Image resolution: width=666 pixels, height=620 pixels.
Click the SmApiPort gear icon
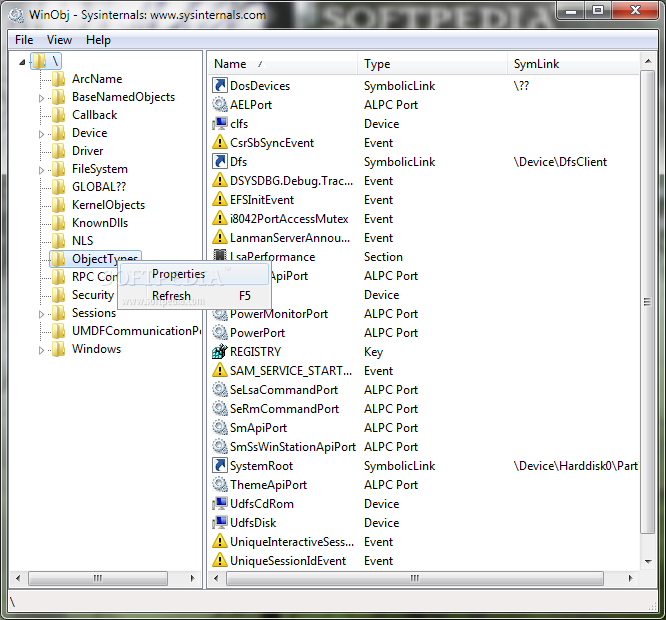pyautogui.click(x=220, y=428)
